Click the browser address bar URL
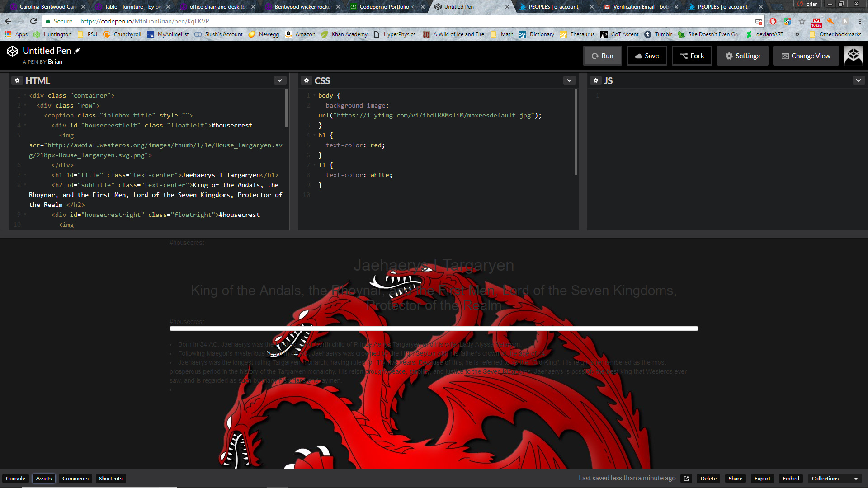 (145, 21)
